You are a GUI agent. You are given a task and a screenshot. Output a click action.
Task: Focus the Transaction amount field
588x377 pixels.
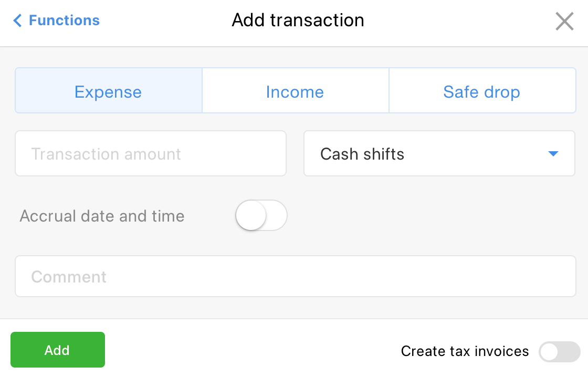click(x=151, y=153)
